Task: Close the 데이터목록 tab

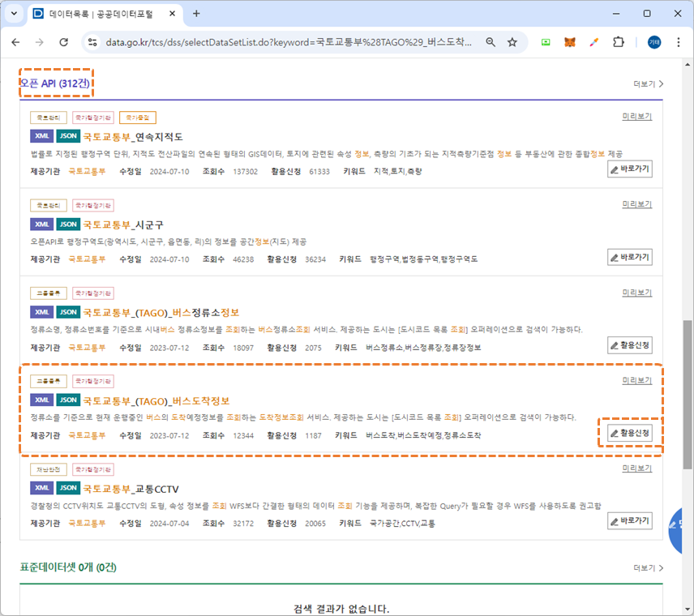Action: pyautogui.click(x=172, y=14)
